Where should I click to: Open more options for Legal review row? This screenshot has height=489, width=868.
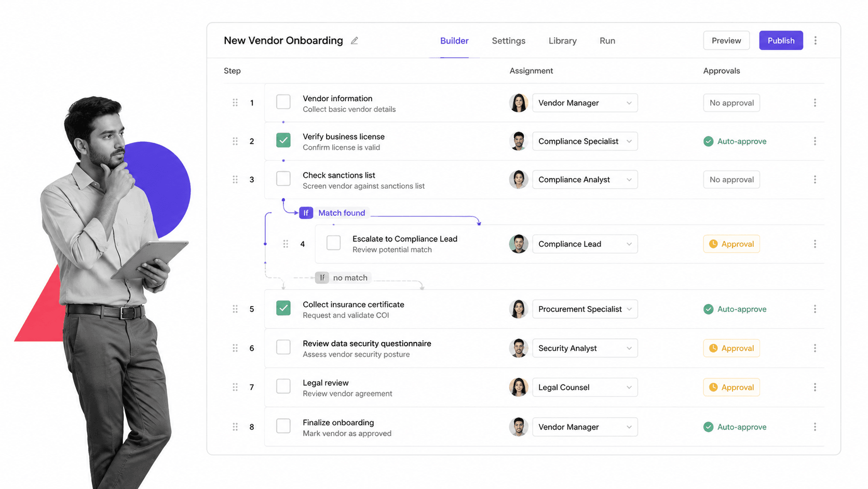[x=815, y=387]
